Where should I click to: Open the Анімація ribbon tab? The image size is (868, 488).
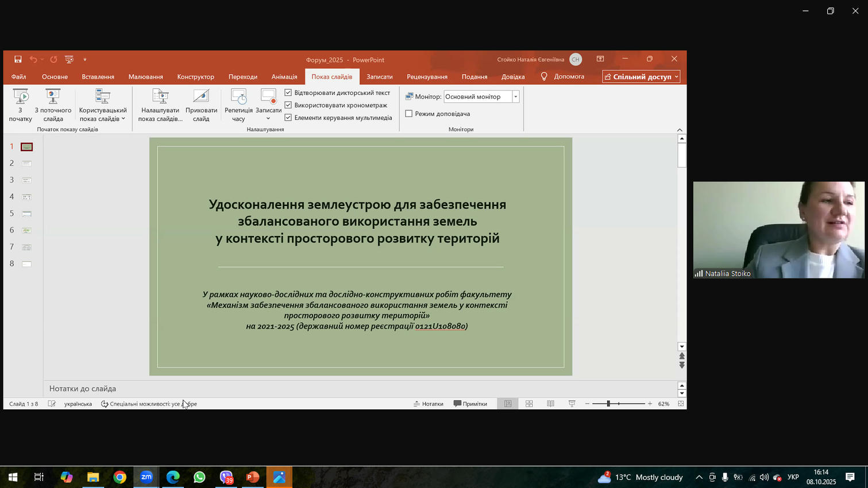coord(284,76)
